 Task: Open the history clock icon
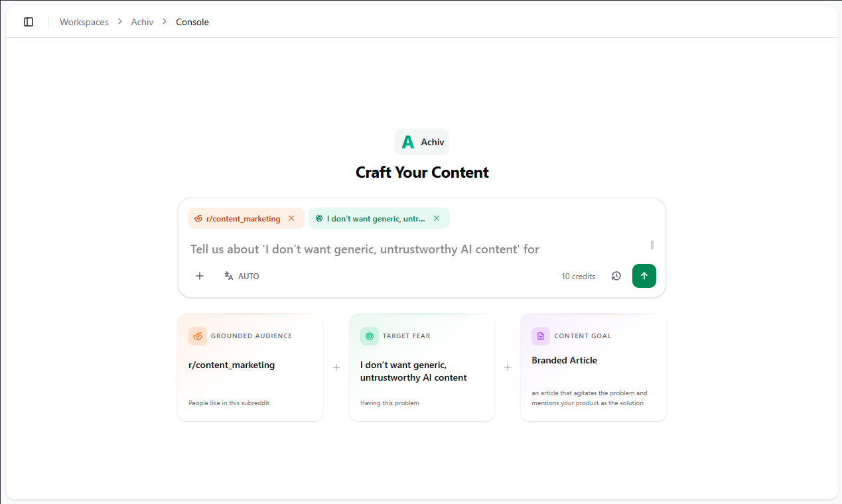coord(616,276)
